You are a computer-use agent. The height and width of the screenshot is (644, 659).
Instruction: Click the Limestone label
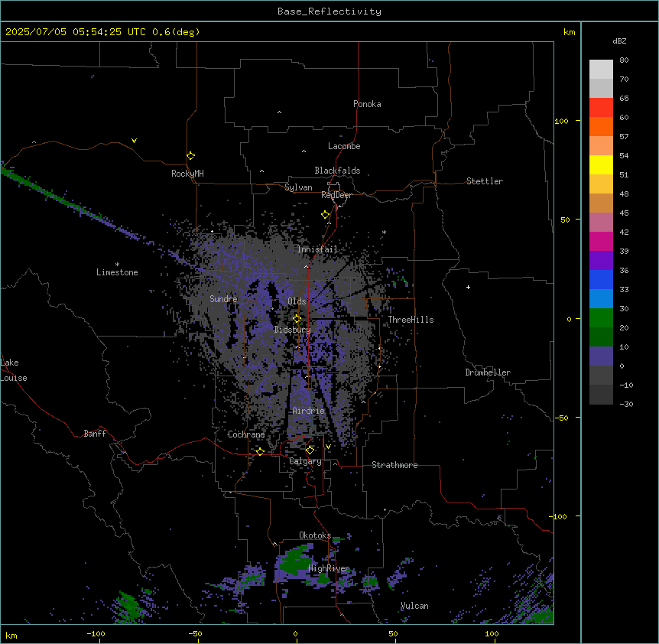pos(117,272)
